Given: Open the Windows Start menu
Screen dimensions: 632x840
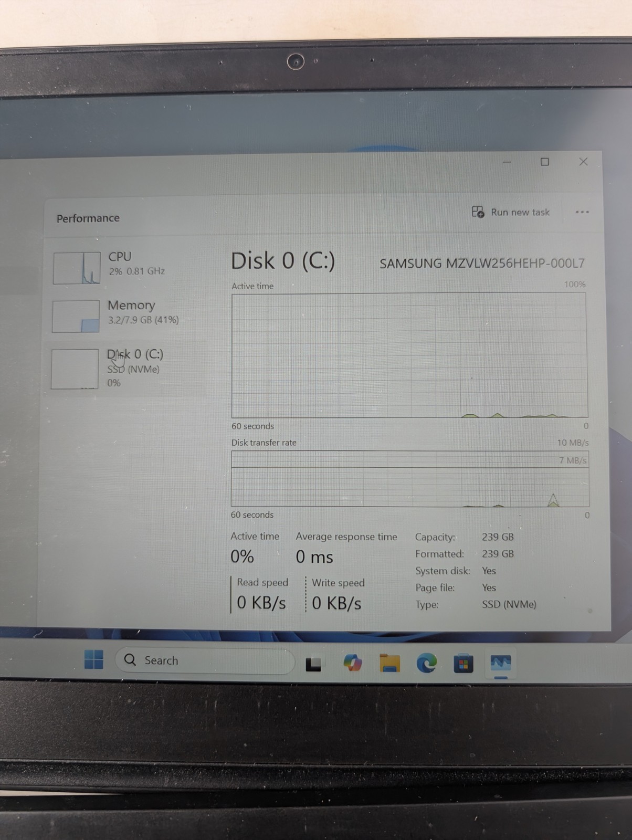Looking at the screenshot, I should point(94,659).
